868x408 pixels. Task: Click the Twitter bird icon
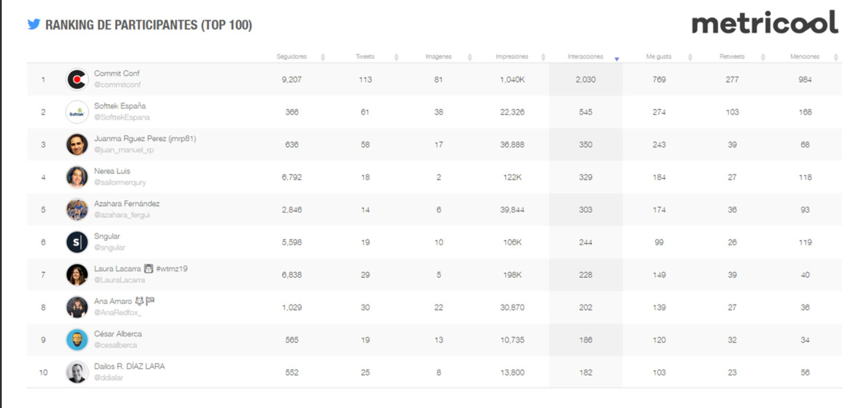(x=34, y=24)
